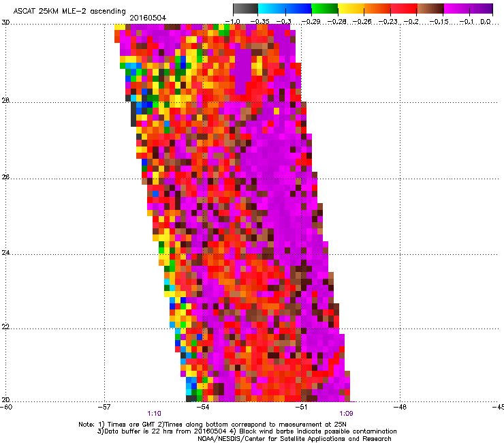Click the '0.0' color scale label
Viewport: 504px width, 443px height.
(x=486, y=22)
